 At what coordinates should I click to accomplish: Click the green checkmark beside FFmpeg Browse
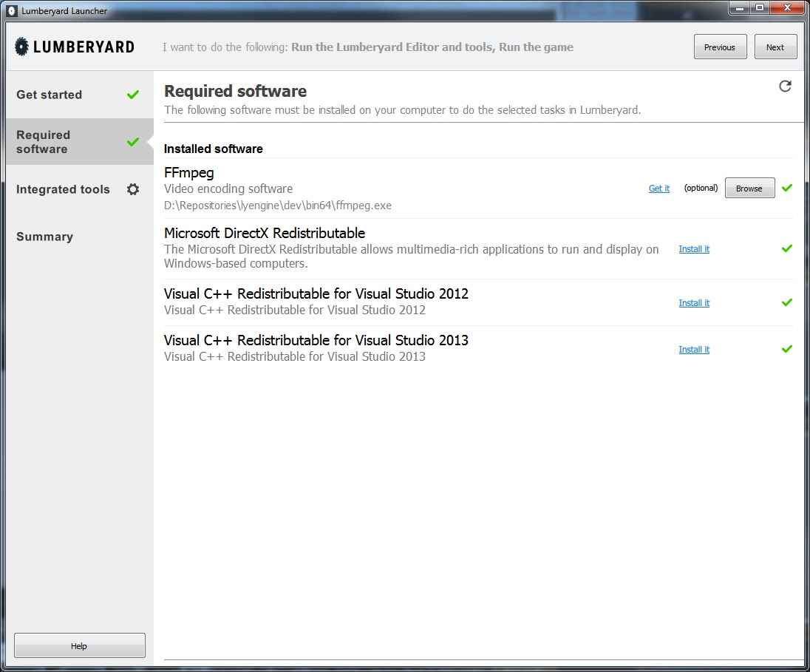tap(787, 188)
